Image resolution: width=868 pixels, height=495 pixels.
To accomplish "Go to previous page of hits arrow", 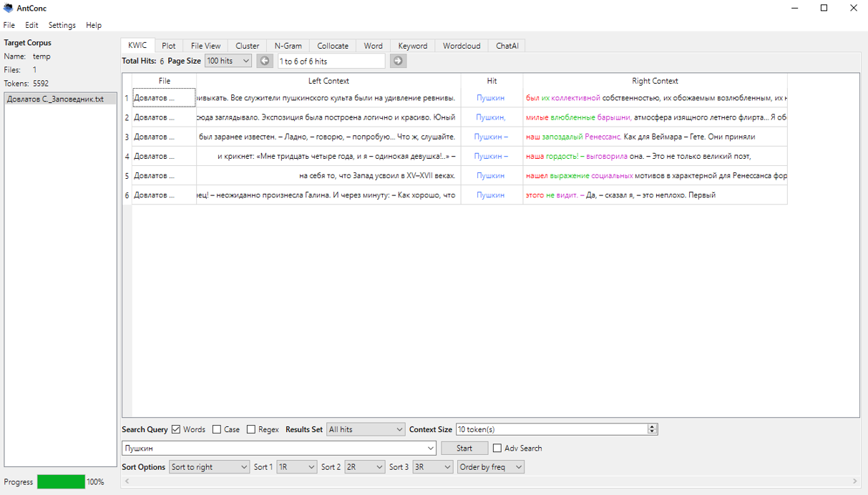I will [265, 61].
